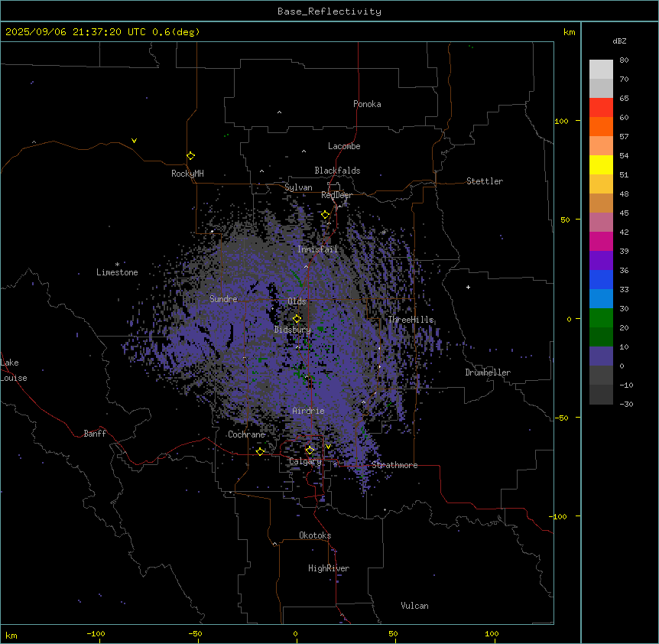Image resolution: width=659 pixels, height=644 pixels.
Task: Select the Sylvan label
Action: 298,187
